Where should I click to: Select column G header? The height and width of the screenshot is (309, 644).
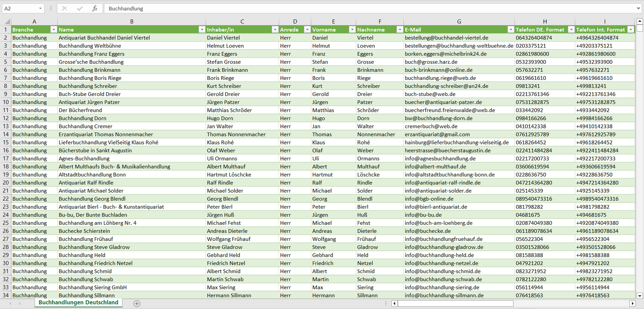click(x=459, y=21)
